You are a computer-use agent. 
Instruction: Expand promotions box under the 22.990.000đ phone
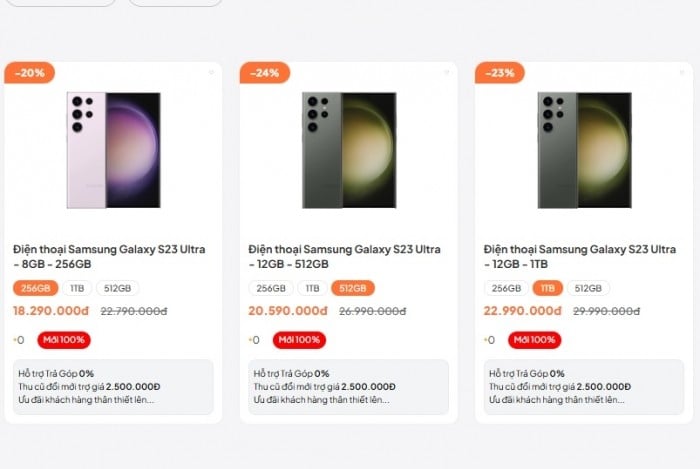point(583,387)
